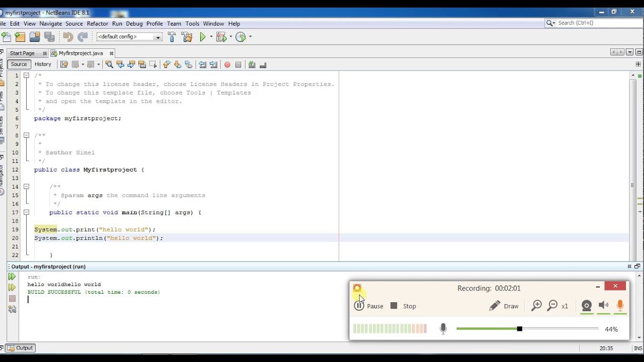This screenshot has height=362, width=644.
Task: Click Previous Bookmark up-arrow icon
Action: pyautogui.click(x=167, y=64)
